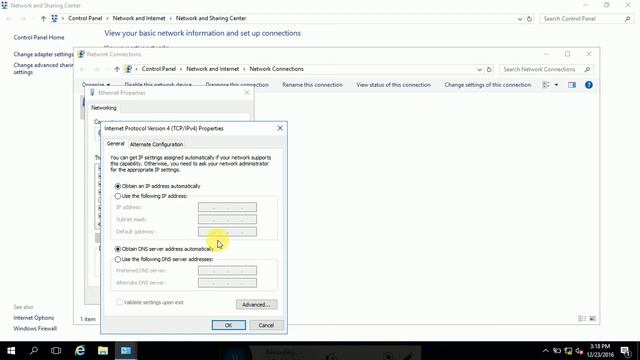640x360 pixels.
Task: Open the view options dropdown arrow
Action: [556, 85]
